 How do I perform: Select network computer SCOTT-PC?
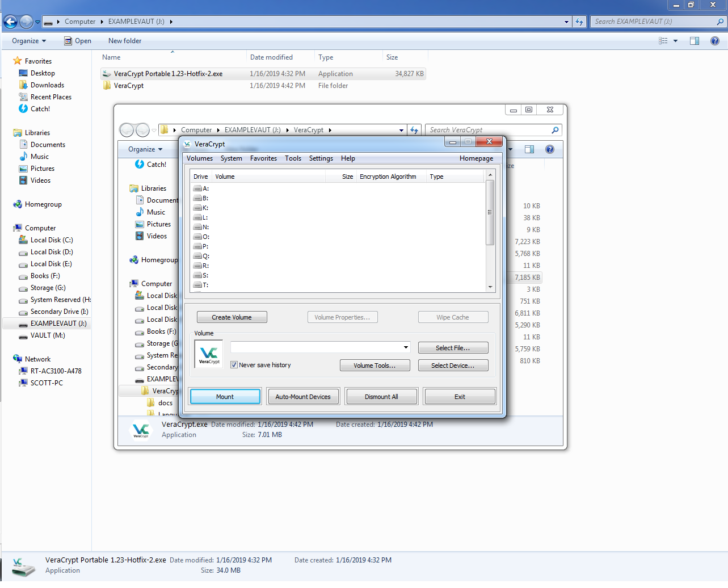pos(47,383)
